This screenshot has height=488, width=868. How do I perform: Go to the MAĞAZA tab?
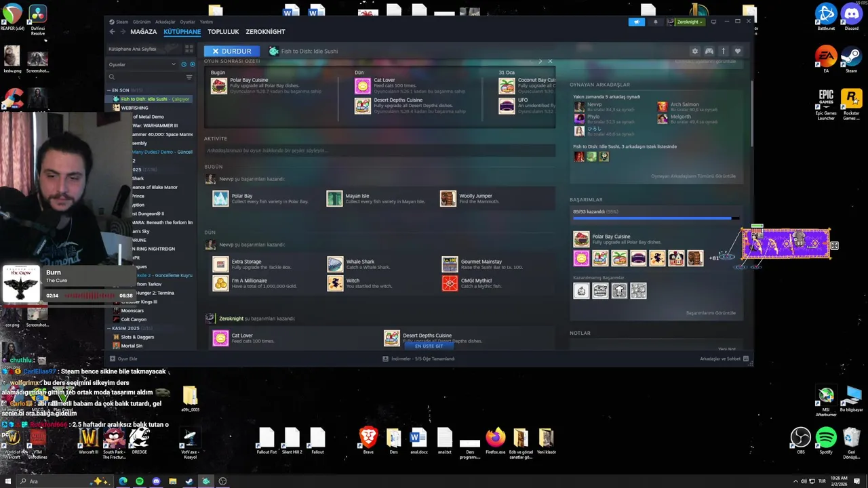coord(144,32)
